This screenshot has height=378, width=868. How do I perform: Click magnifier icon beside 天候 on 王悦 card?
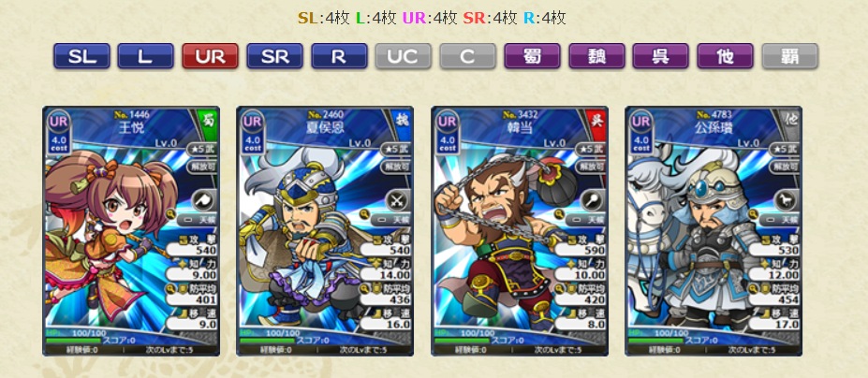point(169,213)
